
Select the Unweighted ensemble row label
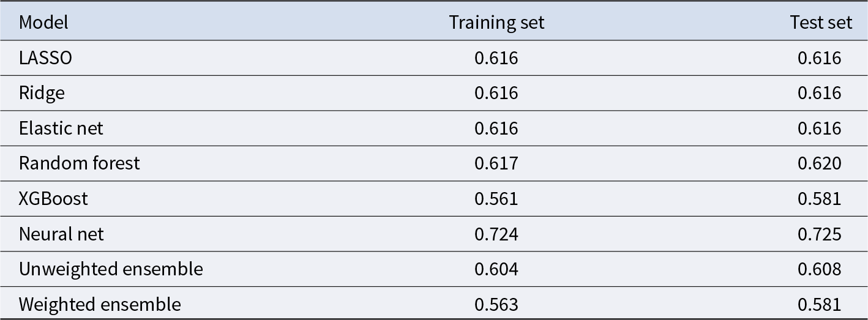pyautogui.click(x=111, y=269)
